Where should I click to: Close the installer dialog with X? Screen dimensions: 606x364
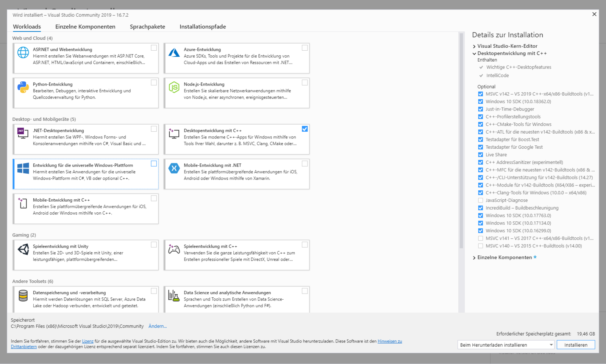click(594, 14)
